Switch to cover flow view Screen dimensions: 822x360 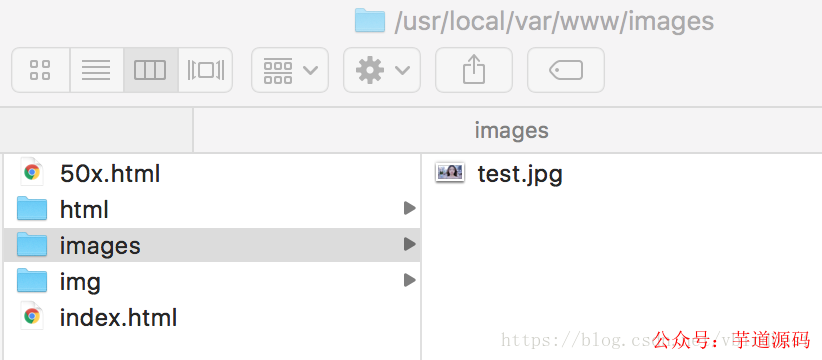coord(205,70)
